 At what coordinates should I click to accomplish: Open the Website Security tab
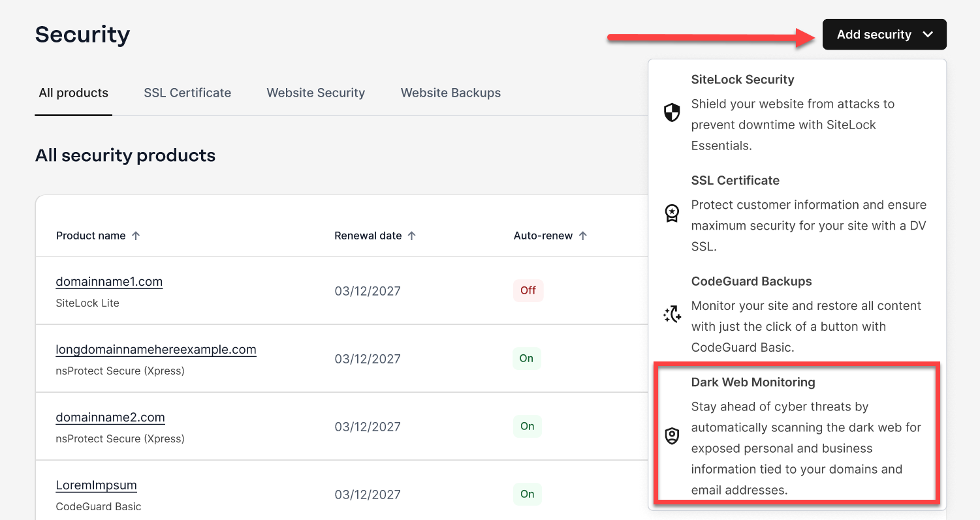click(316, 93)
